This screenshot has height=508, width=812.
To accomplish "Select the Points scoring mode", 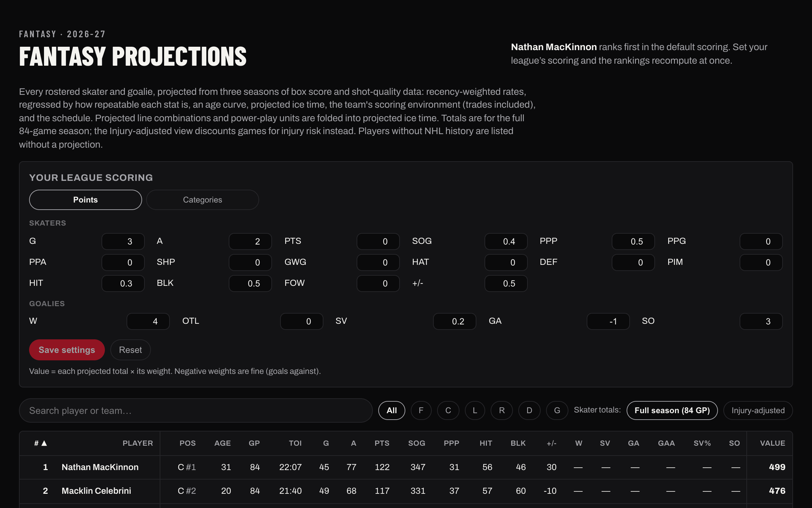I will (85, 200).
